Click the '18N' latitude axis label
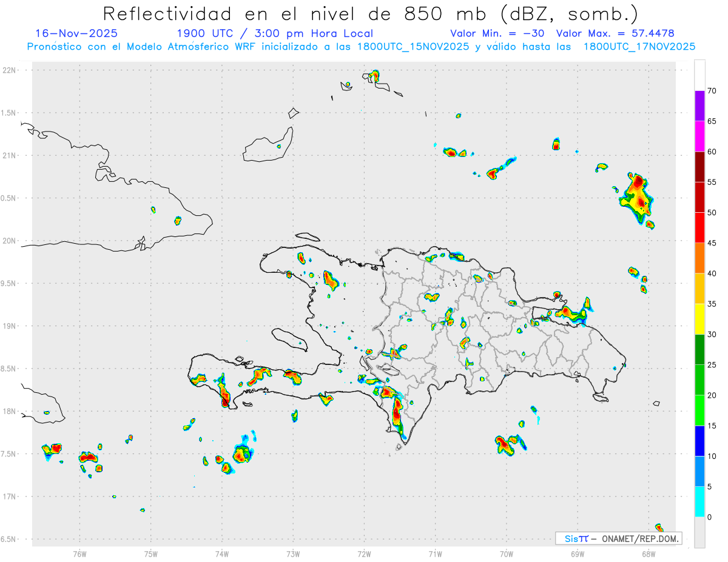Viewport: 728px width, 562px height. tap(10, 411)
